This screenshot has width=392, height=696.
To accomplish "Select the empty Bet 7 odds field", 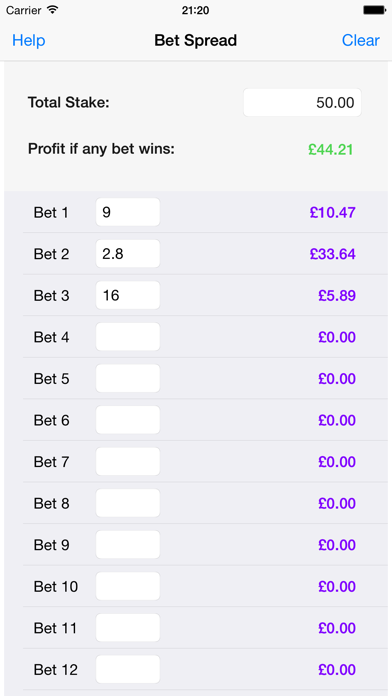I will click(128, 462).
